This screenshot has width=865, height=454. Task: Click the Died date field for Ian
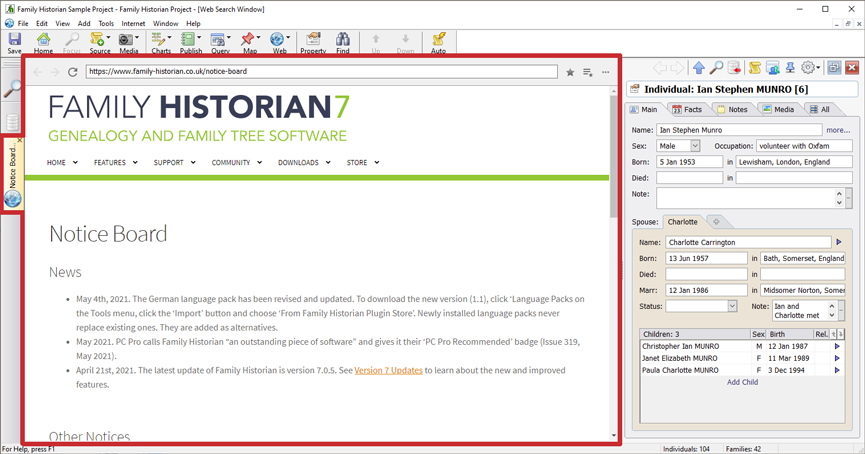tap(689, 178)
